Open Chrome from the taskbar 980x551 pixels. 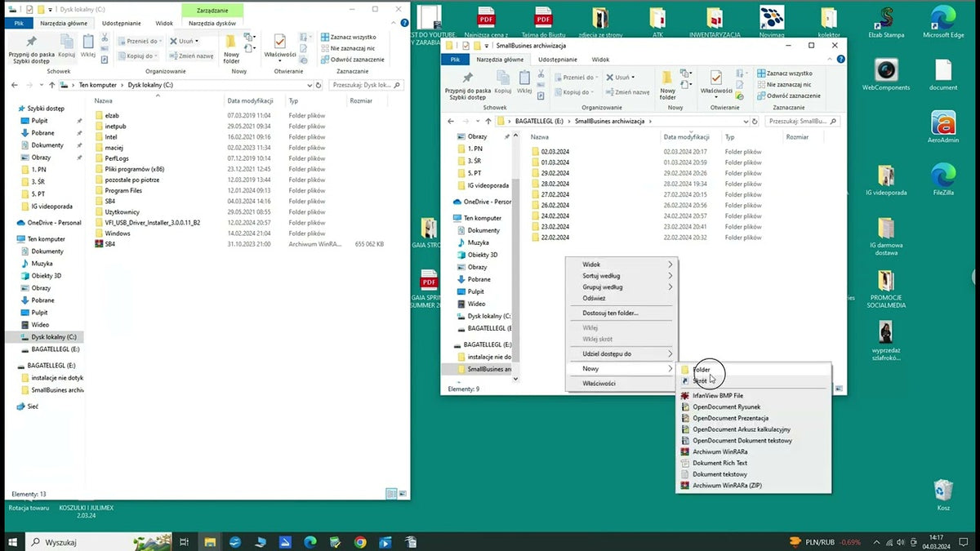point(360,542)
